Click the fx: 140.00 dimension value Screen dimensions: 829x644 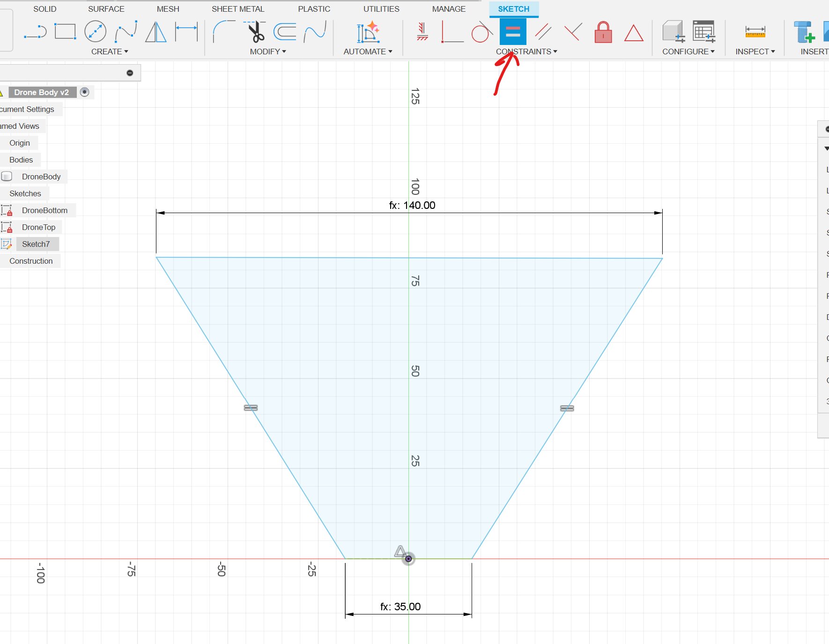tap(412, 205)
